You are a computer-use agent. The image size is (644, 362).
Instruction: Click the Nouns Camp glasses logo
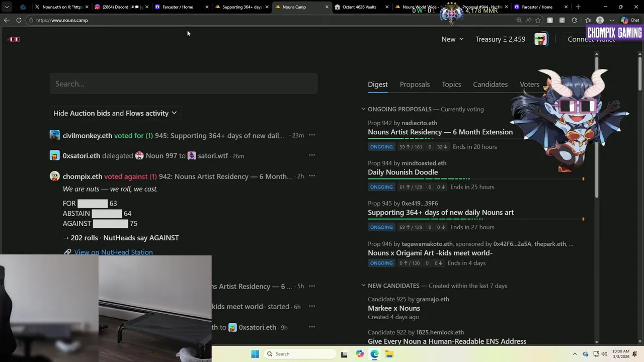[x=14, y=39]
